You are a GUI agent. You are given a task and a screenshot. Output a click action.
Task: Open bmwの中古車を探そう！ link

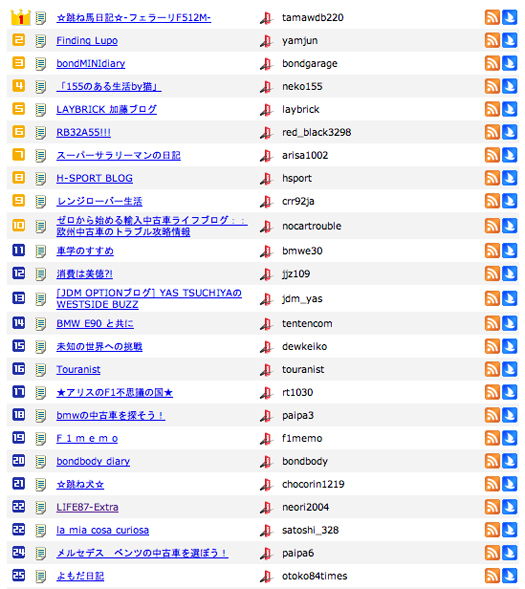click(111, 415)
